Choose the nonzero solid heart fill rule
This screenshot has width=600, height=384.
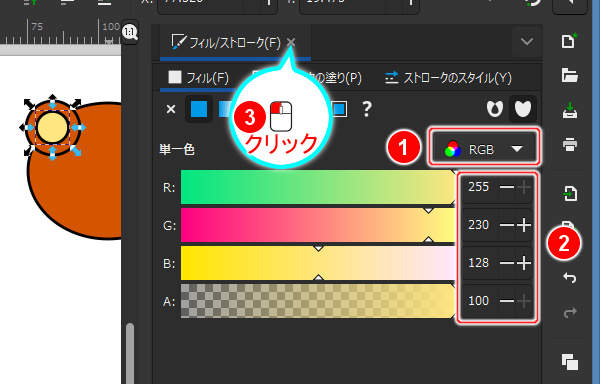click(523, 109)
